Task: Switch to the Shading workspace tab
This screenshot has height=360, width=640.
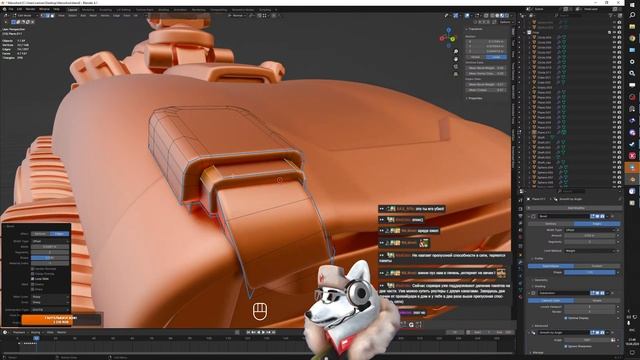Action: (163, 9)
